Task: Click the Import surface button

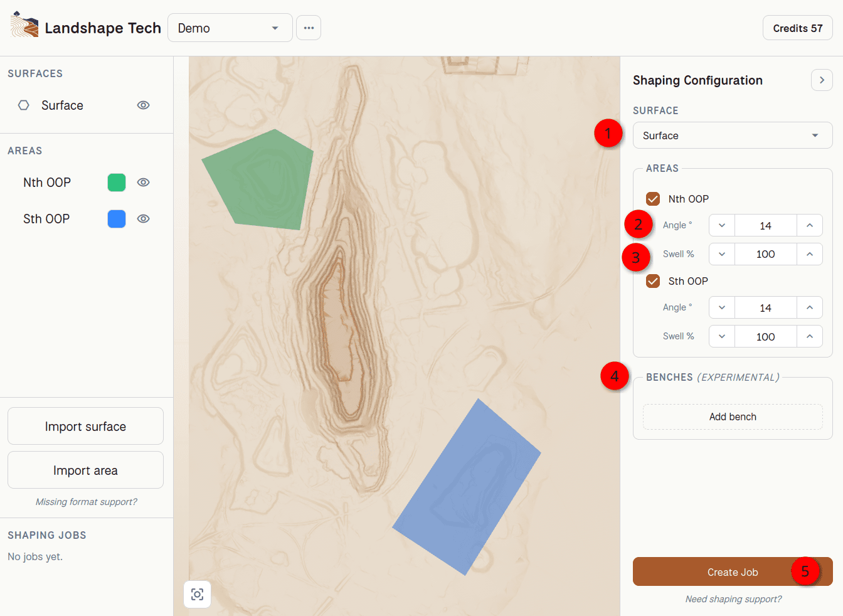Action: [x=85, y=426]
